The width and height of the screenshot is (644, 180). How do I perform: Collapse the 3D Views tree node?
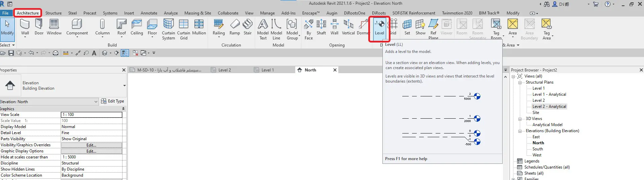pyautogui.click(x=520, y=119)
